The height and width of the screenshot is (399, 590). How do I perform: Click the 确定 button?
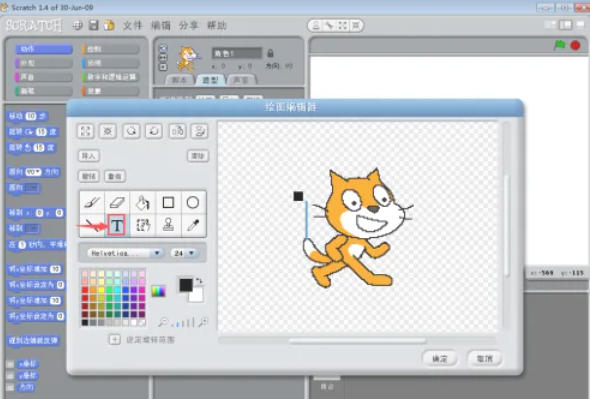point(439,358)
